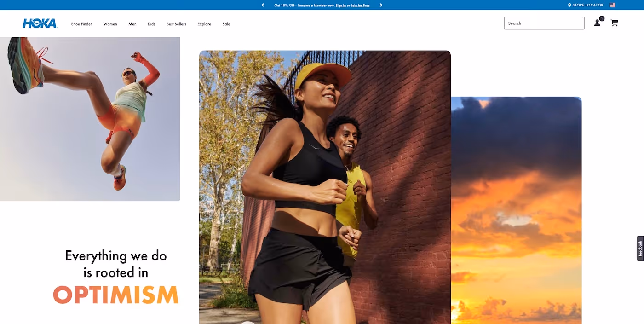Click the Store Locator pin icon
The image size is (644, 324).
569,5
